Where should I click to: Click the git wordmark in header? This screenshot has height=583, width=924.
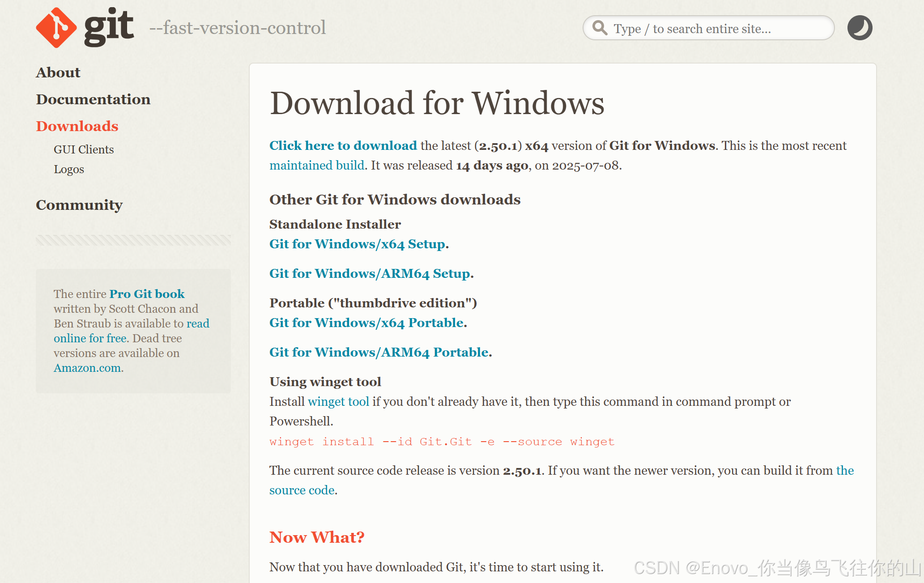109,27
